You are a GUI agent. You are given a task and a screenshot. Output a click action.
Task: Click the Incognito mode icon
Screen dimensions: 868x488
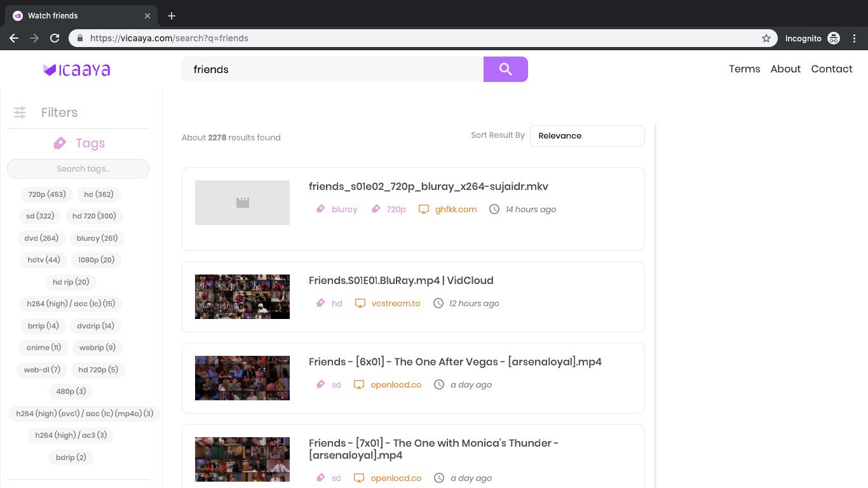click(834, 38)
